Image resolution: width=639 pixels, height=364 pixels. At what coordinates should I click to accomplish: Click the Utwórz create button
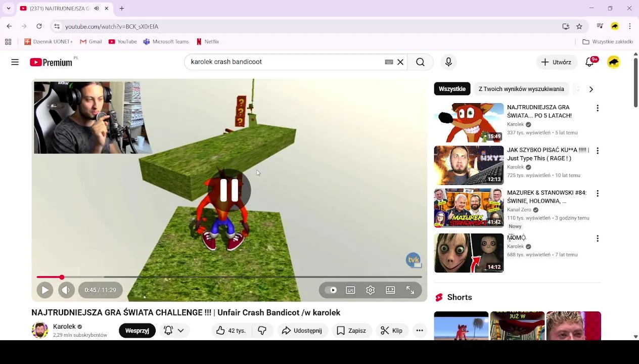(556, 62)
